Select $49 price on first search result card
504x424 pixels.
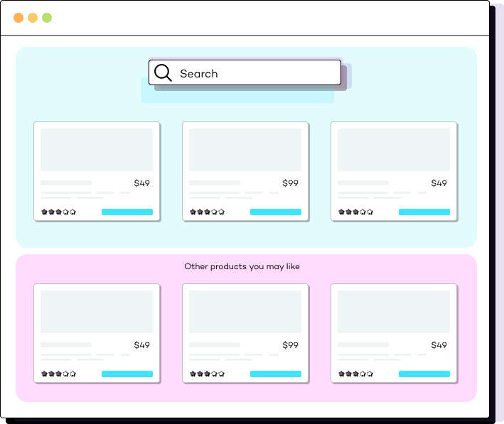(x=141, y=183)
